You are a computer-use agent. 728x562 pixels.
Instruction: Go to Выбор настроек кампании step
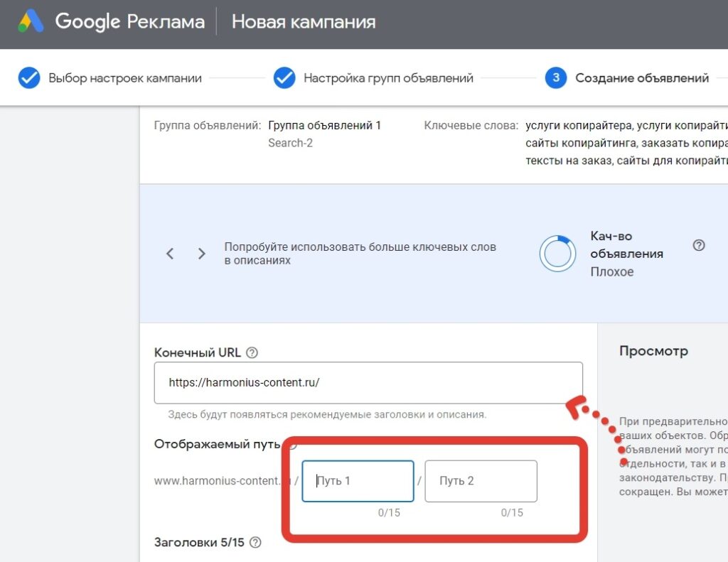click(125, 78)
